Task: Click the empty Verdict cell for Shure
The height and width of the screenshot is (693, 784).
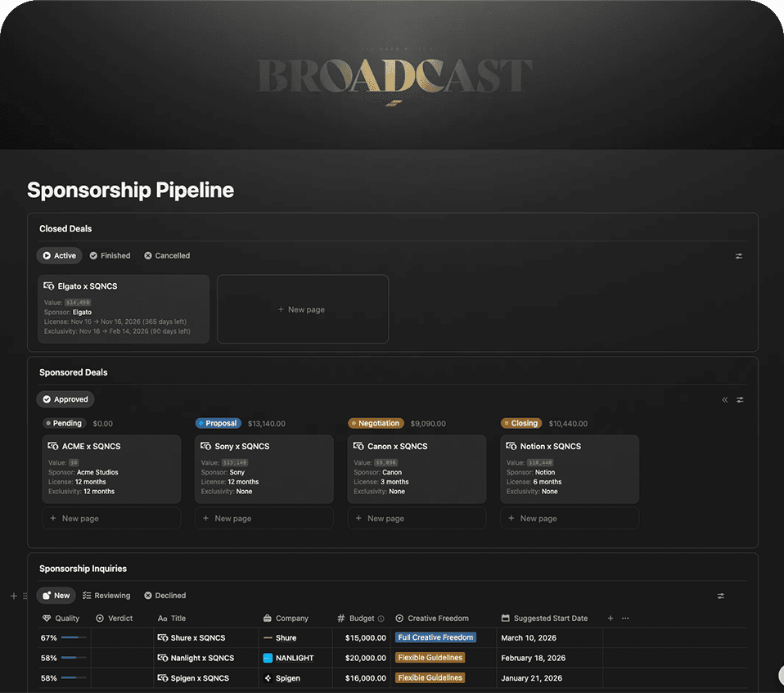Action: (x=122, y=638)
